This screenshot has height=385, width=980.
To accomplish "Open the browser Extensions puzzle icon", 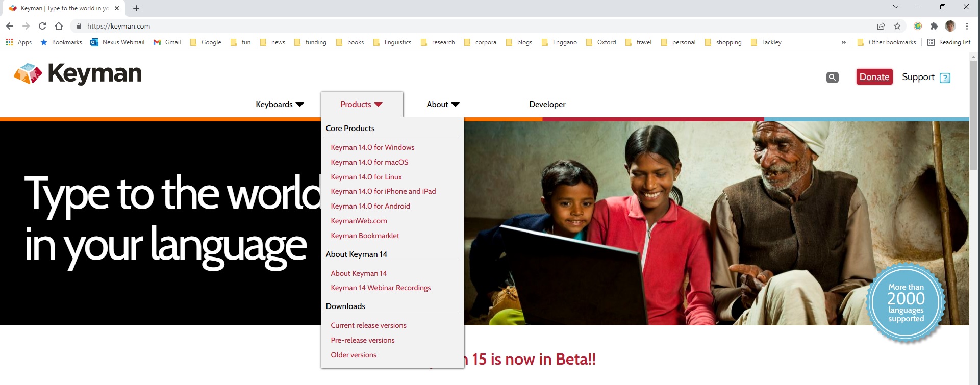I will (934, 26).
